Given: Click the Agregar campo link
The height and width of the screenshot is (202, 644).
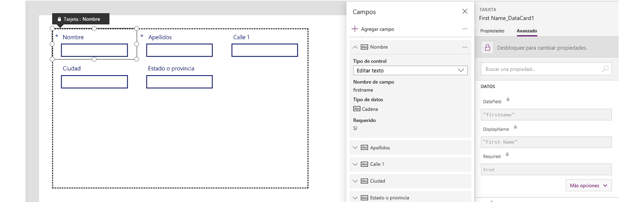Looking at the screenshot, I should pos(377,29).
